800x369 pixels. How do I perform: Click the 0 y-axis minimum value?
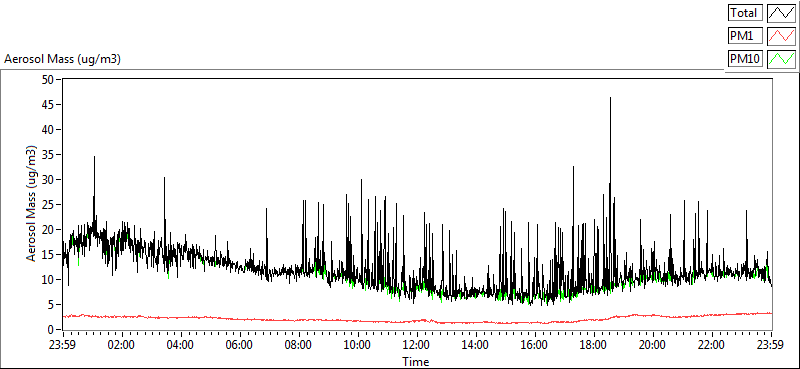tap(50, 330)
